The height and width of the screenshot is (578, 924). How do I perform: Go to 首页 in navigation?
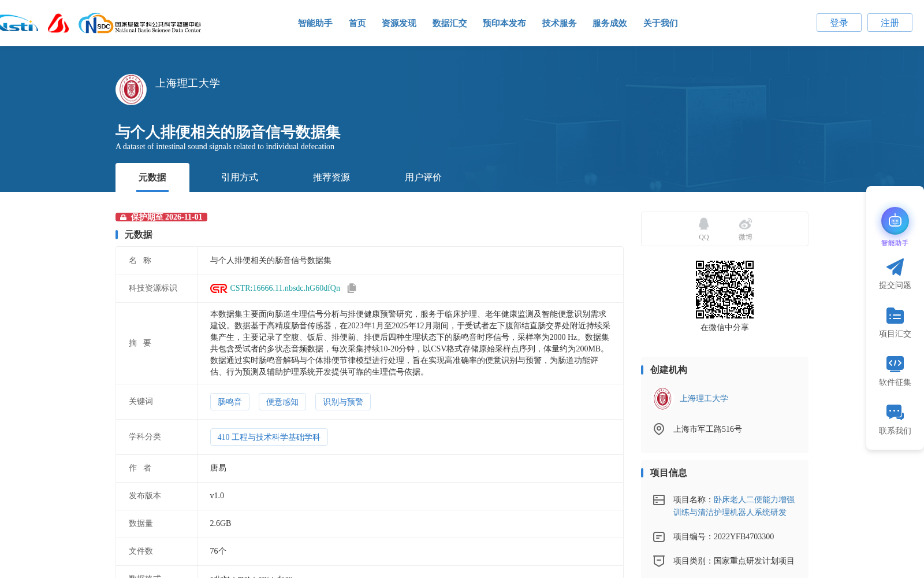(357, 23)
